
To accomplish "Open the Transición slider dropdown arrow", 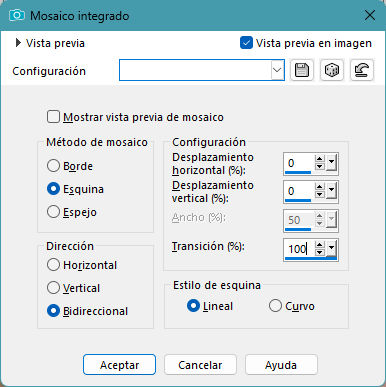I will 331,248.
